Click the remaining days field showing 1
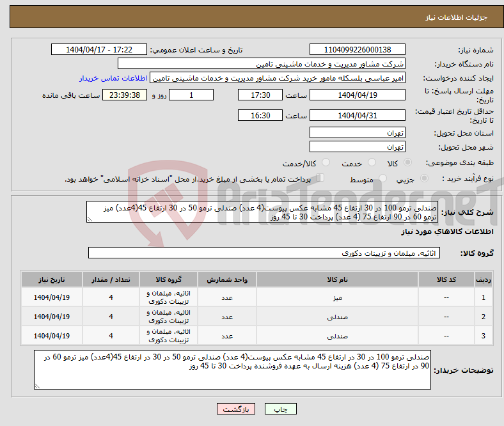 (191, 95)
